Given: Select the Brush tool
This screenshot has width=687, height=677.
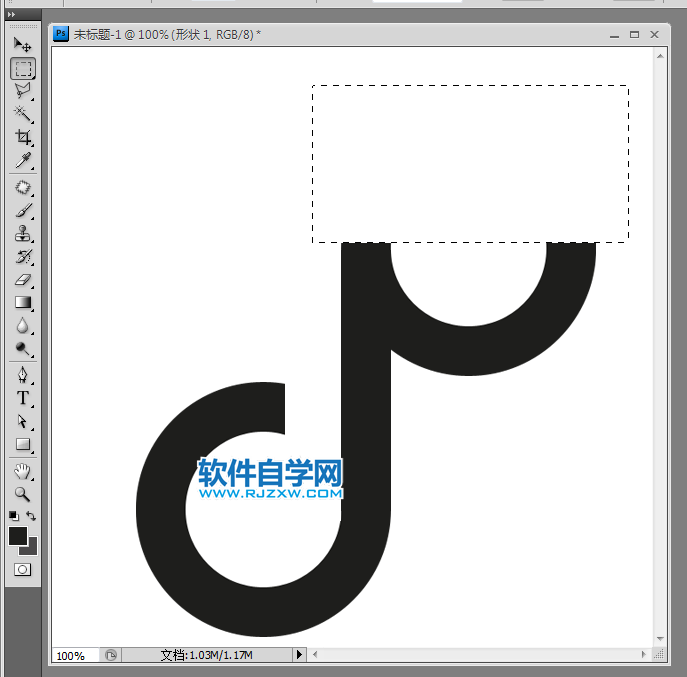Looking at the screenshot, I should point(23,211).
